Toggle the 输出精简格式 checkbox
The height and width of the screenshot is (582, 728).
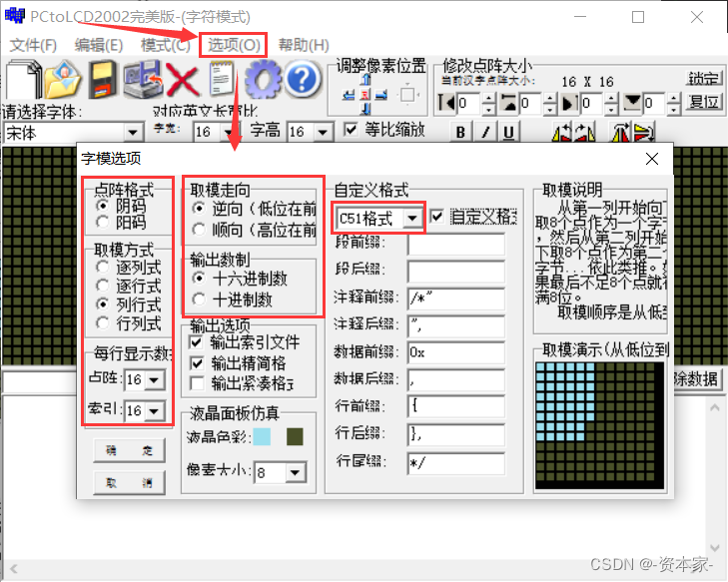(x=197, y=363)
